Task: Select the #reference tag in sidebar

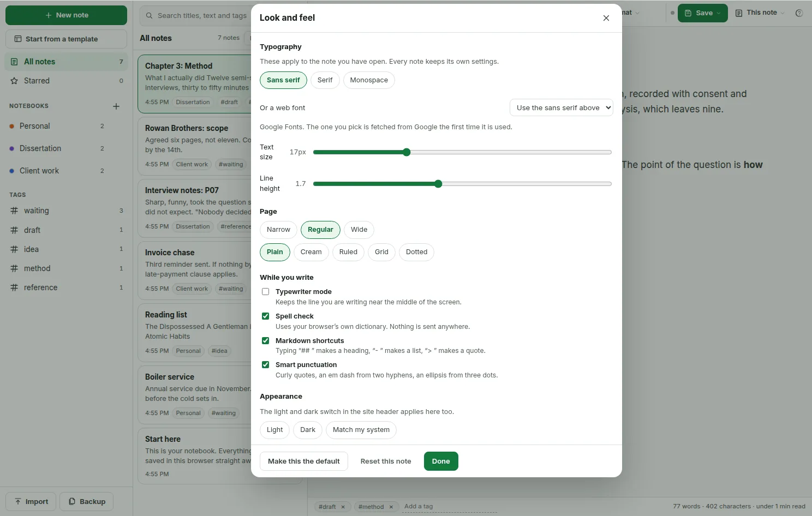Action: 67,287
